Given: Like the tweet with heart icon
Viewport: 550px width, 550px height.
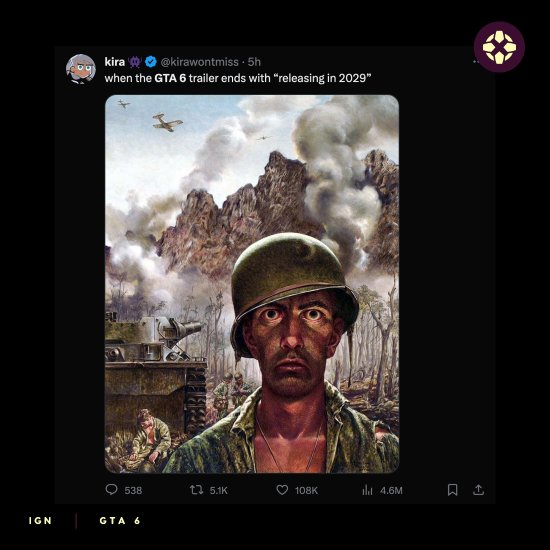Looking at the screenshot, I should pyautogui.click(x=282, y=490).
